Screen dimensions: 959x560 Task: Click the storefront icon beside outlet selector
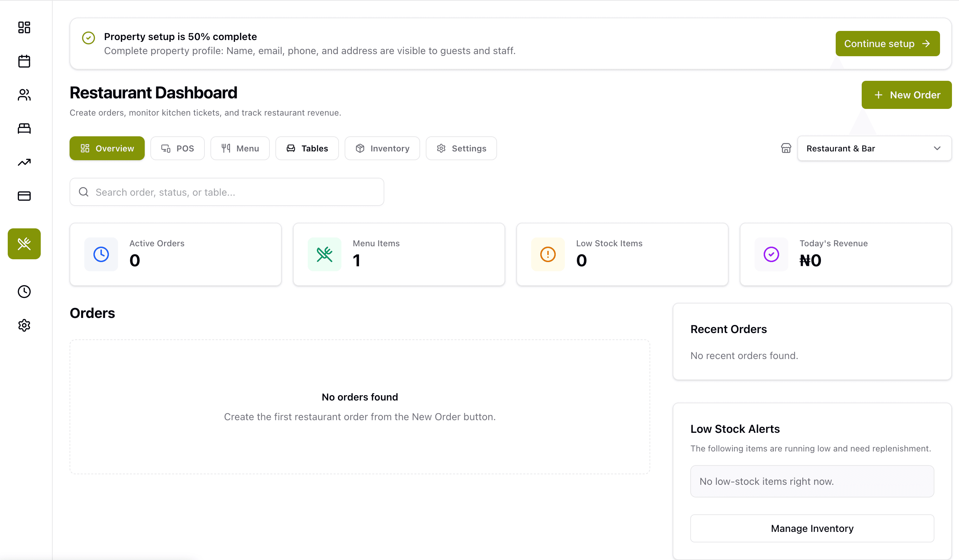[x=786, y=148]
